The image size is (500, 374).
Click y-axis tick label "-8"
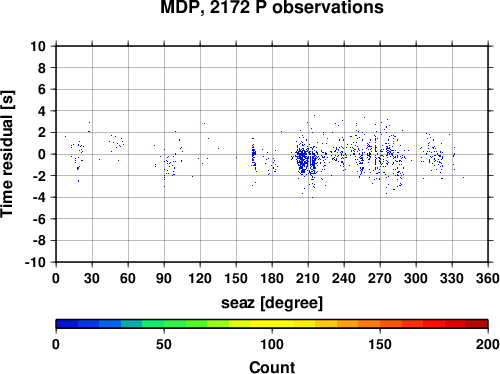coord(39,241)
